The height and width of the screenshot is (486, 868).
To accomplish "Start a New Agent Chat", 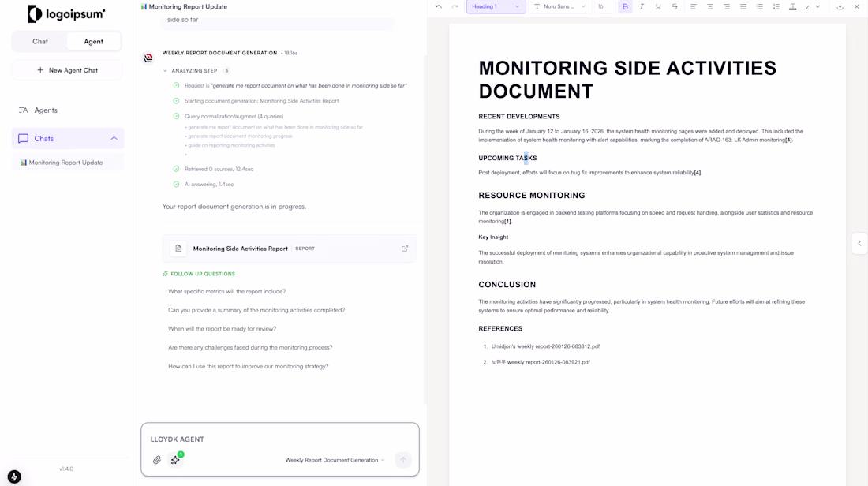I will [x=67, y=70].
